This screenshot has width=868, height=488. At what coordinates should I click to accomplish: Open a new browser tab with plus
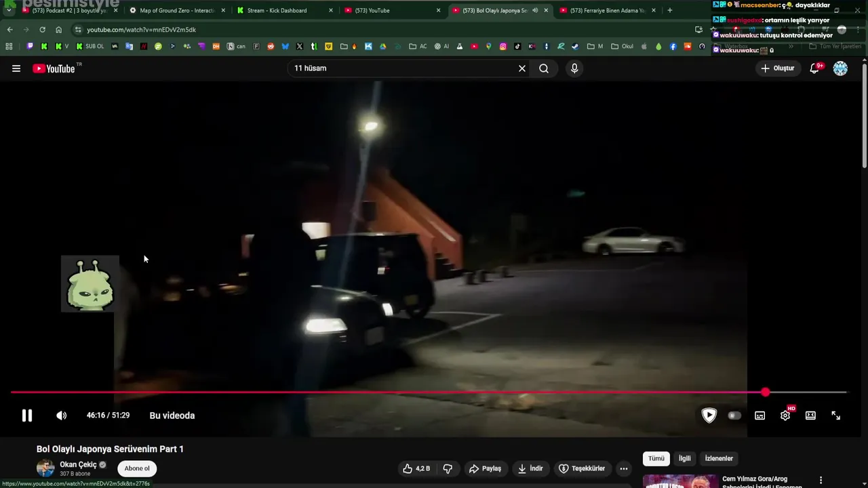click(x=670, y=10)
